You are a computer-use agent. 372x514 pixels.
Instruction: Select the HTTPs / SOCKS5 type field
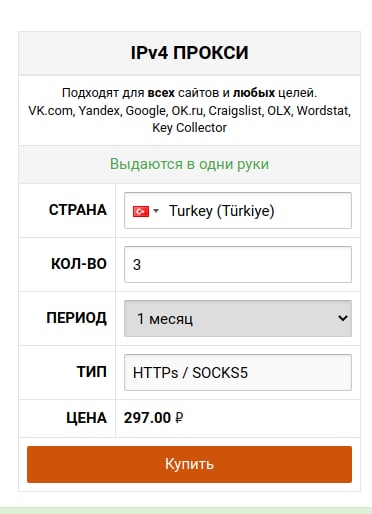click(x=238, y=372)
